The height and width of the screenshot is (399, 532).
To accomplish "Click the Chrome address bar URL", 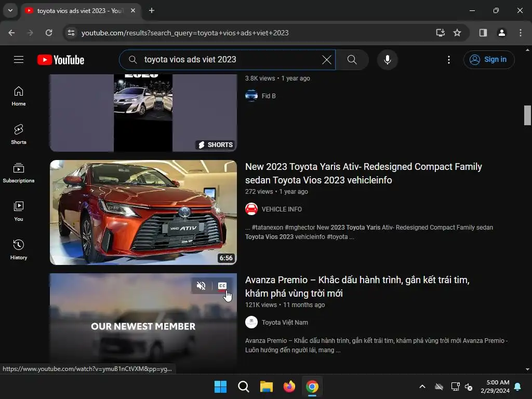I will pyautogui.click(x=185, y=33).
